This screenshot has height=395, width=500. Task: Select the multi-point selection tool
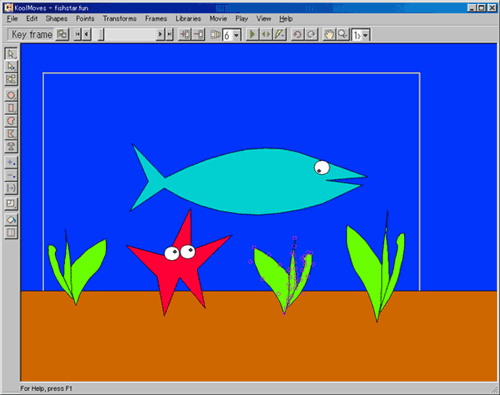pyautogui.click(x=11, y=79)
